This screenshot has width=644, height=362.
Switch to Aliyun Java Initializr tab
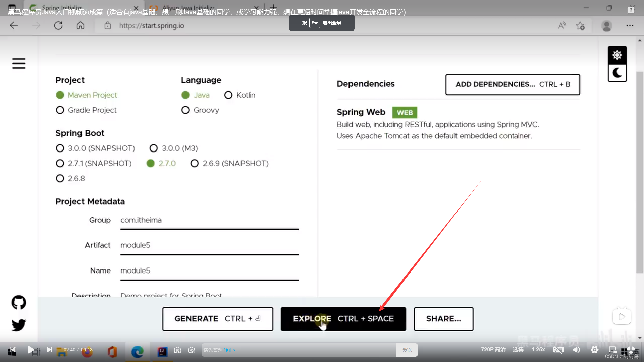tap(205, 7)
